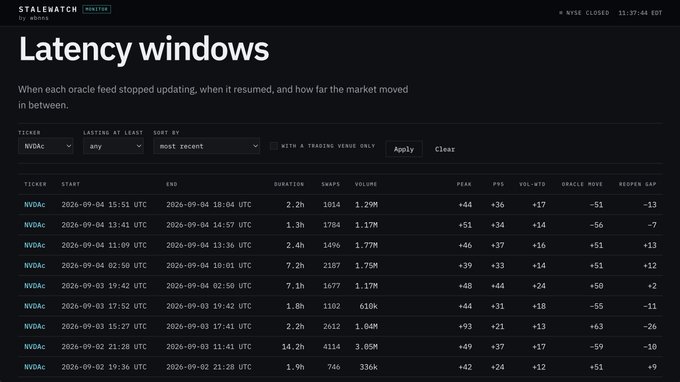Click the MONITOR badge in header
Image resolution: width=680 pixels, height=382 pixels.
click(x=97, y=9)
